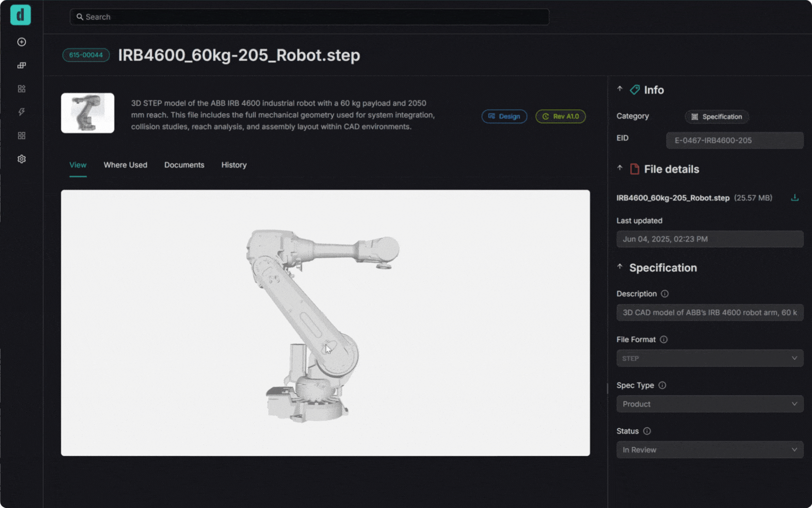This screenshot has width=812, height=508.
Task: Open the settings gear icon in sidebar
Action: pos(21,159)
